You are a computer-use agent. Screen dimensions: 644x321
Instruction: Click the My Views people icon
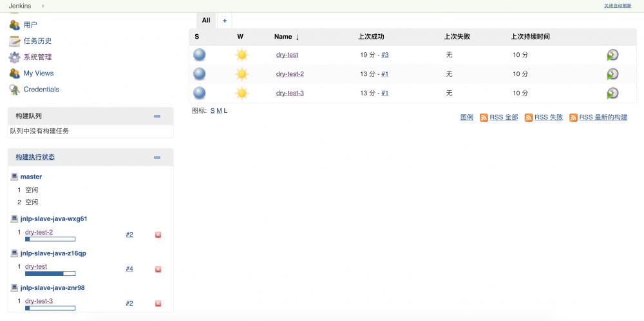coord(14,73)
